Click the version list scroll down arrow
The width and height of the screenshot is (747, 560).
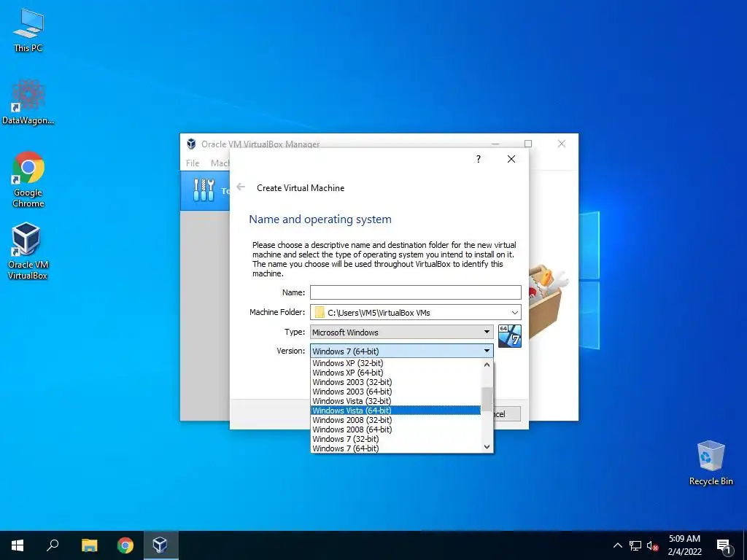(487, 447)
